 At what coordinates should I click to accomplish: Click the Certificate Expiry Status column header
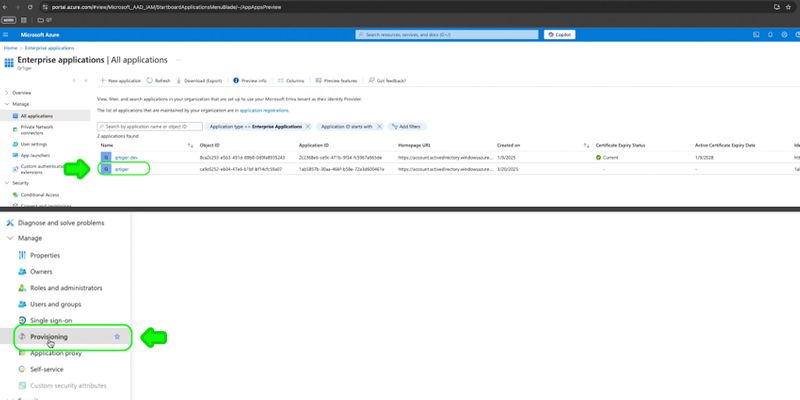pos(620,145)
